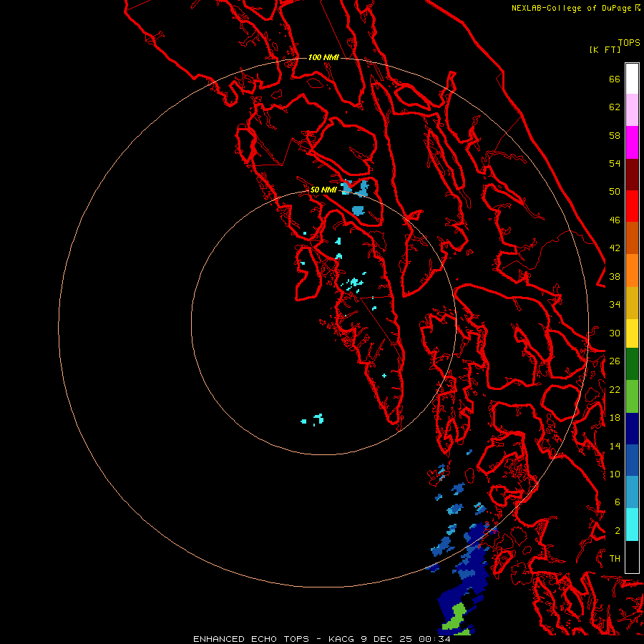This screenshot has height=644, width=644.
Task: Click the medium blue 10 kft legend swatch
Action: point(632,460)
